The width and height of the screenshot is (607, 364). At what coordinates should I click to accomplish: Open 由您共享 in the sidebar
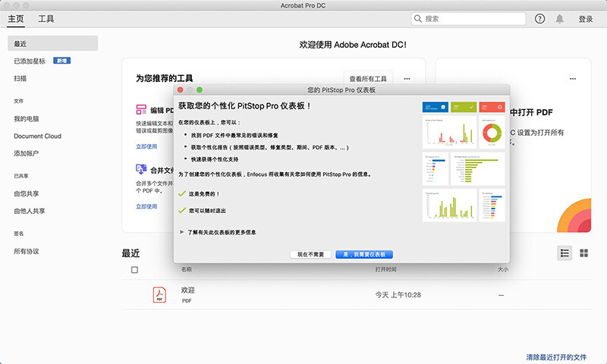[27, 193]
